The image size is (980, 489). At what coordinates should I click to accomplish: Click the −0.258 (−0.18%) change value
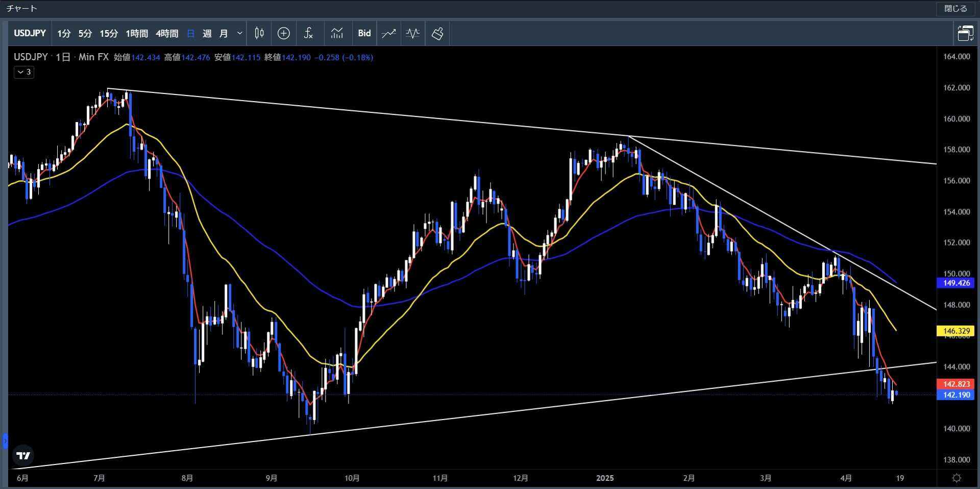click(x=344, y=57)
